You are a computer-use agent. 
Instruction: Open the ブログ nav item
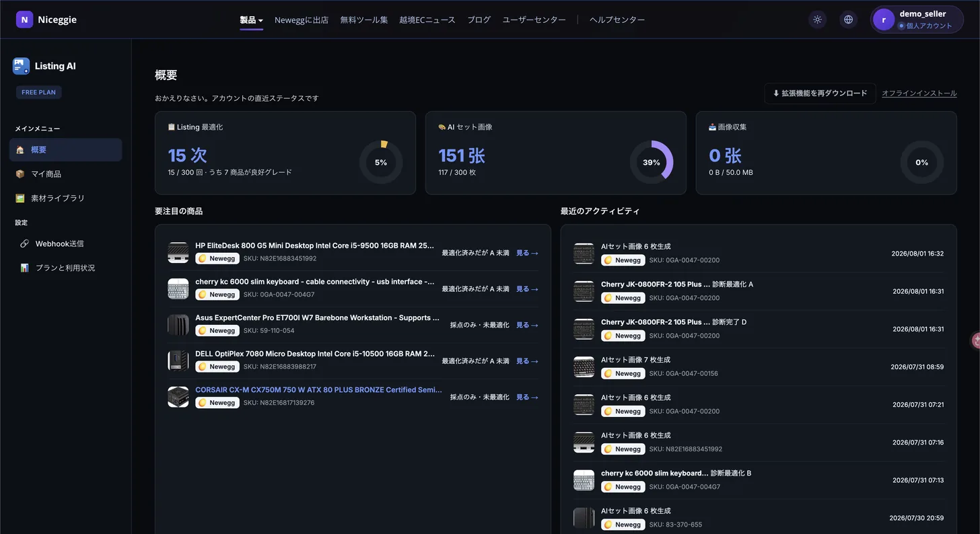[x=479, y=20]
